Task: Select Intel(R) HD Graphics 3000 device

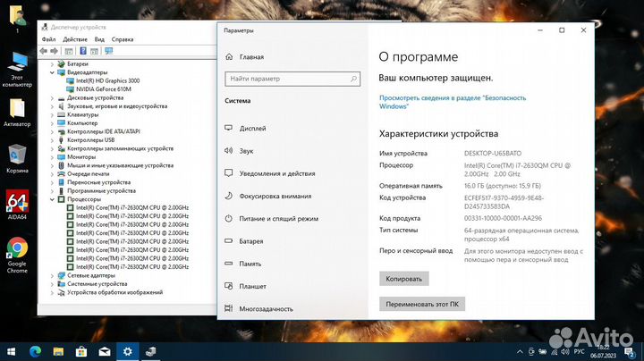Action: [107, 80]
